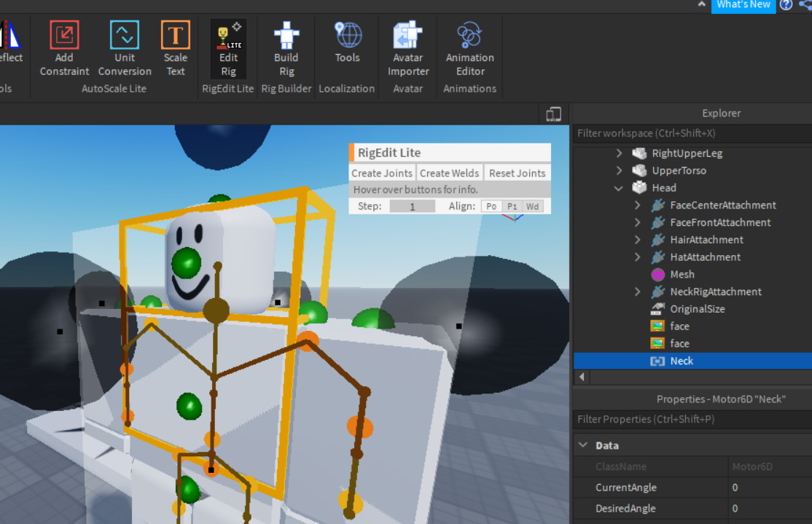Activate the Edit Rig plugin
Viewport: 812px width, 524px height.
click(x=228, y=49)
